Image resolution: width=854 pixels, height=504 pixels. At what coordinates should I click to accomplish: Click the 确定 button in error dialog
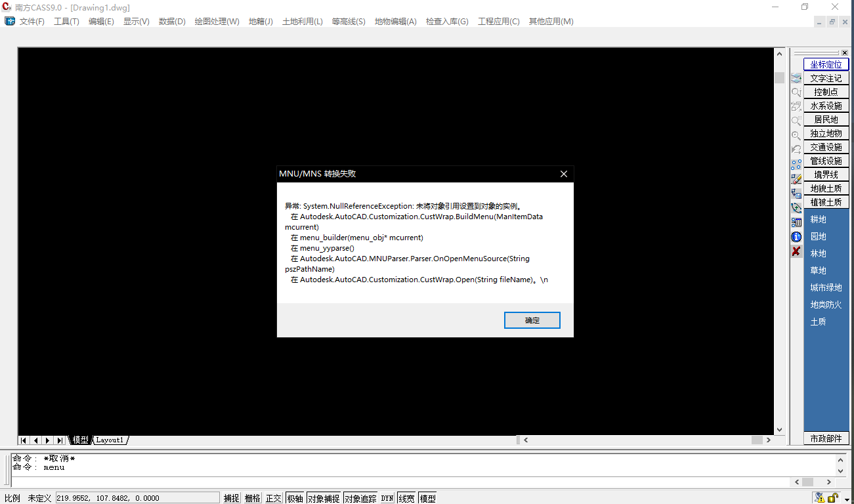click(532, 320)
